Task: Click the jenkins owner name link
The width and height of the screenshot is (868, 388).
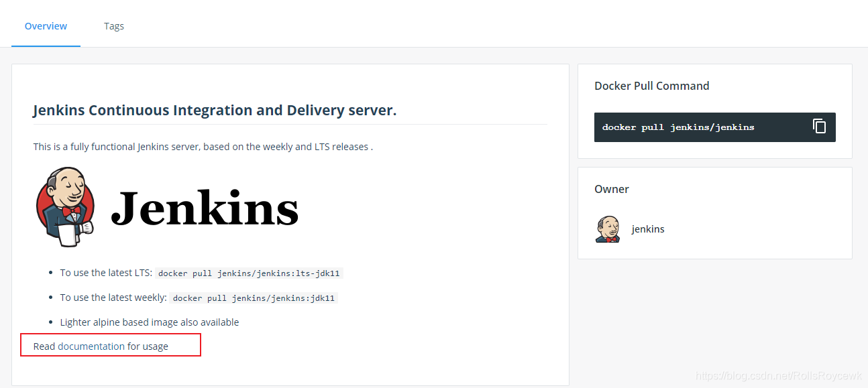Action: (648, 229)
